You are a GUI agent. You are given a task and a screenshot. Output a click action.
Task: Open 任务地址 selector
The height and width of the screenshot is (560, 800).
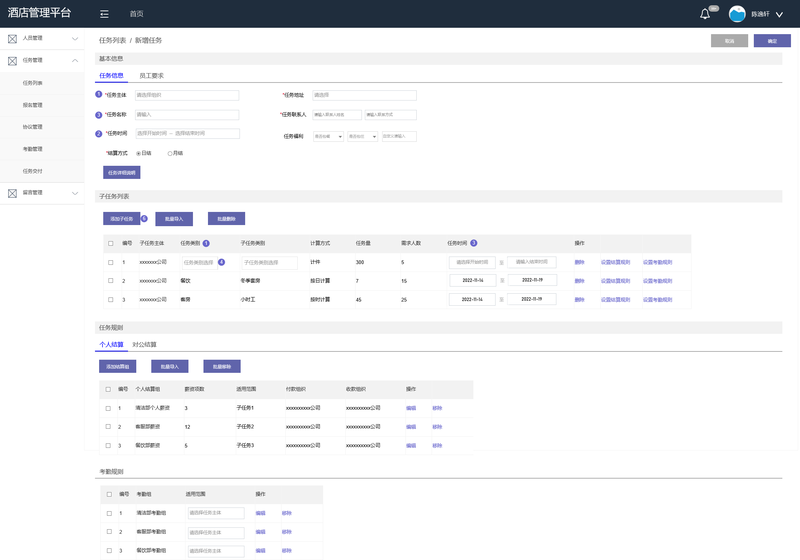(x=364, y=95)
